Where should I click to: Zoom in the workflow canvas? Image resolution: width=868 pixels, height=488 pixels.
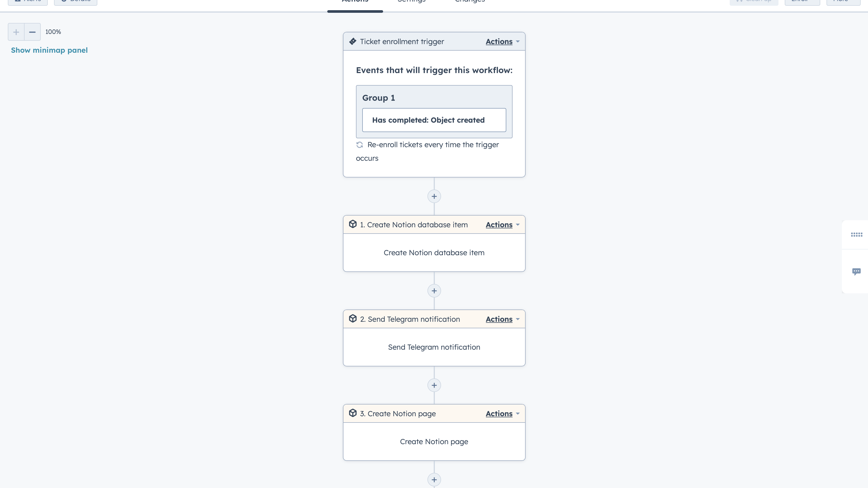pyautogui.click(x=16, y=32)
